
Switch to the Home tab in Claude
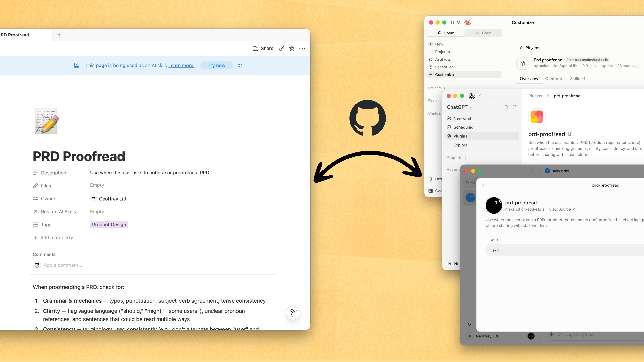tap(446, 33)
